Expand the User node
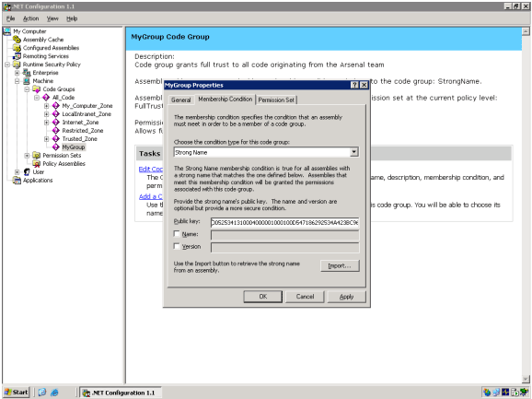 (x=17, y=171)
